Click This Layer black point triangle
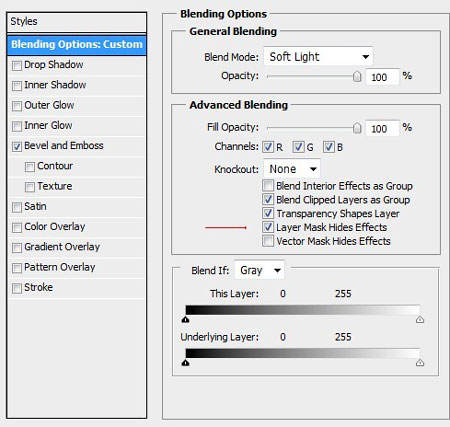The width and height of the screenshot is (450, 427). 186,320
